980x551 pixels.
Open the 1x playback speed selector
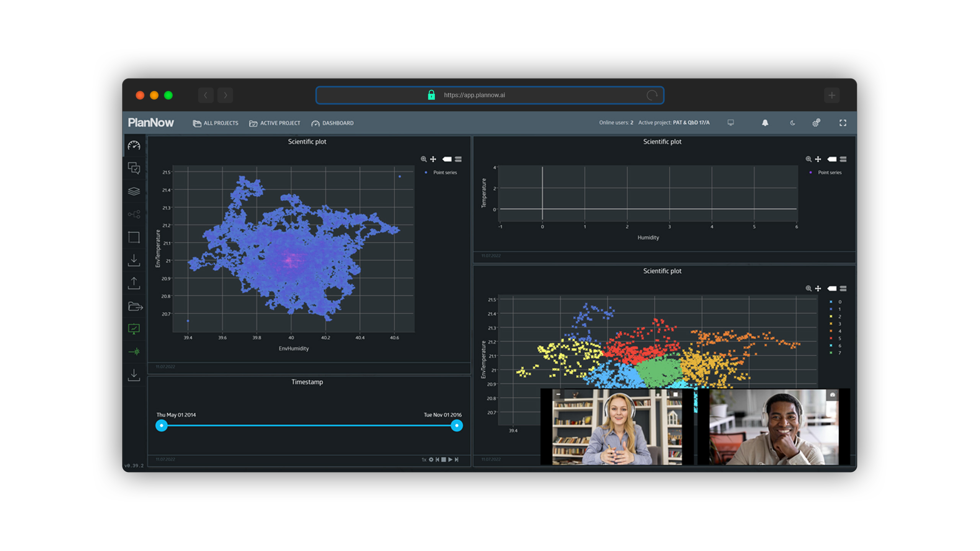[424, 460]
